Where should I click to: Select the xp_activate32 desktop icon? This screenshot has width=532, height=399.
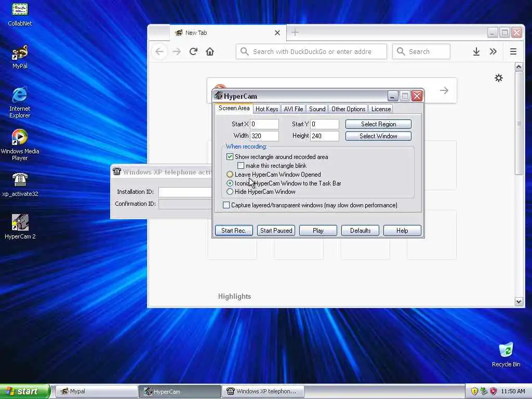click(20, 185)
